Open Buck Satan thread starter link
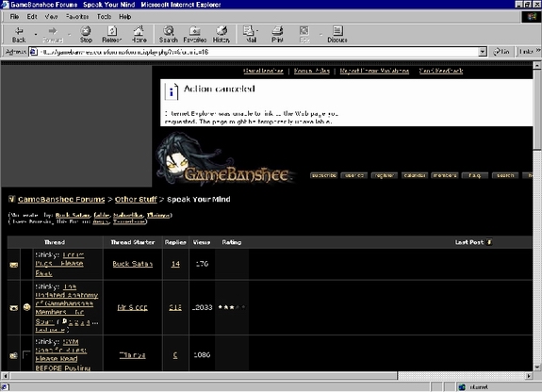Image resolution: width=542 pixels, height=392 pixels. pyautogui.click(x=132, y=264)
